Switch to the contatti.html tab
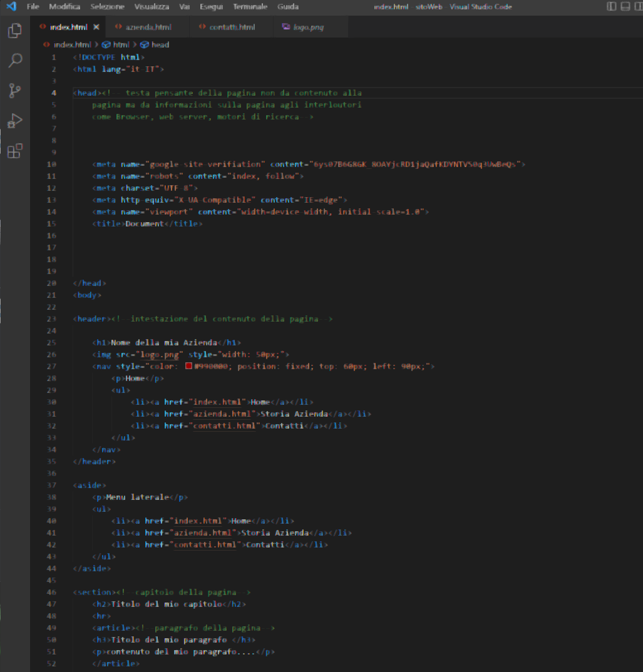 point(232,27)
